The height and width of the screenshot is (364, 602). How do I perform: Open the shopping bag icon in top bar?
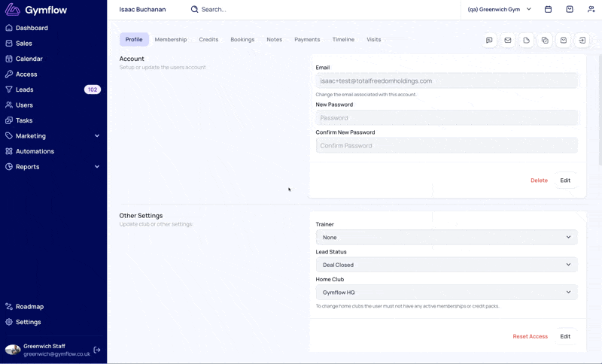[570, 9]
